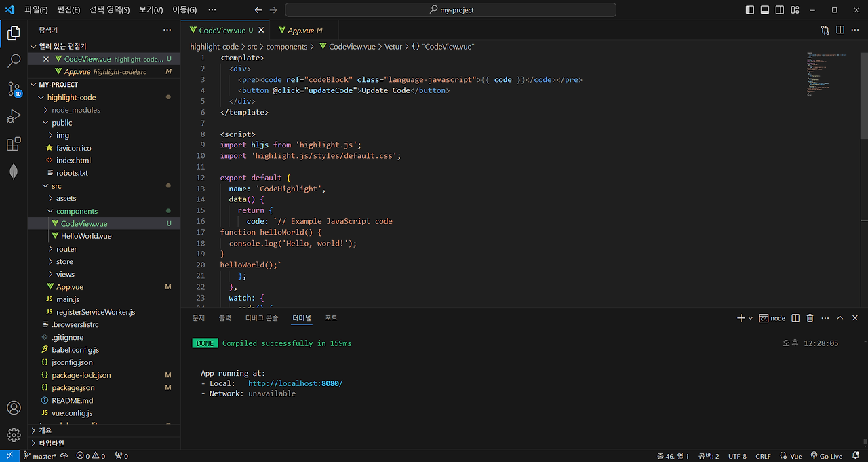Switch to the 디버그 콘솔 panel tab
The width and height of the screenshot is (868, 462).
262,317
